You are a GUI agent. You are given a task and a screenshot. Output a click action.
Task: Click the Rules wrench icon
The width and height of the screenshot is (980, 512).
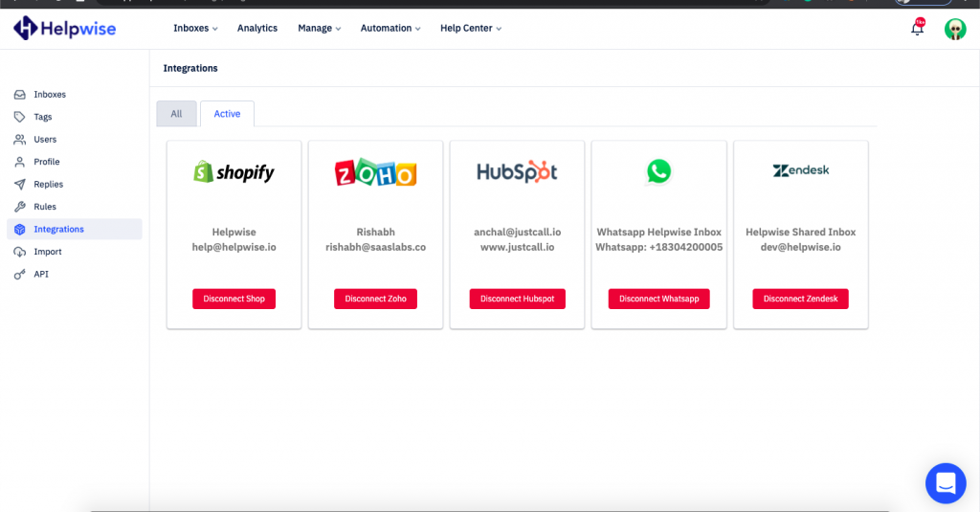coord(20,207)
